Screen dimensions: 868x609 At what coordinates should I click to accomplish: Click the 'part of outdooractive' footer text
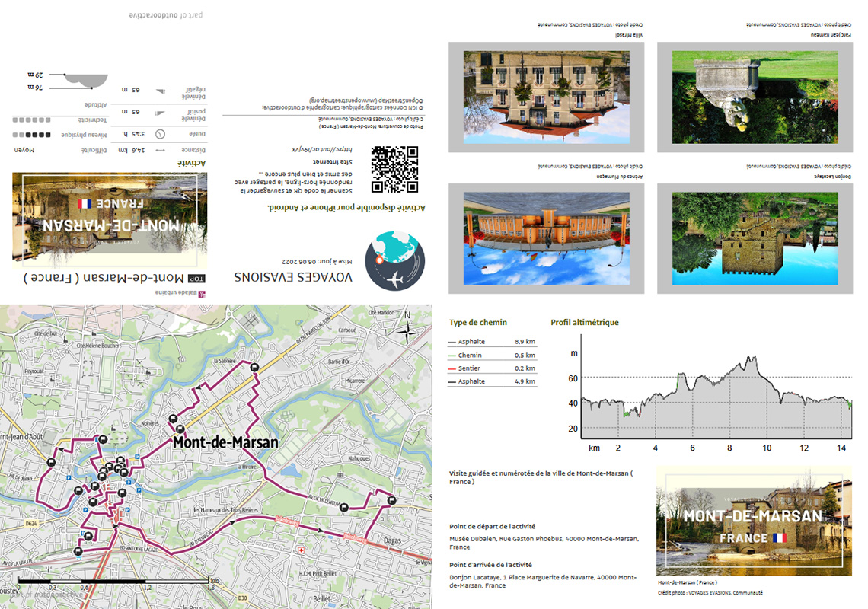(x=165, y=15)
